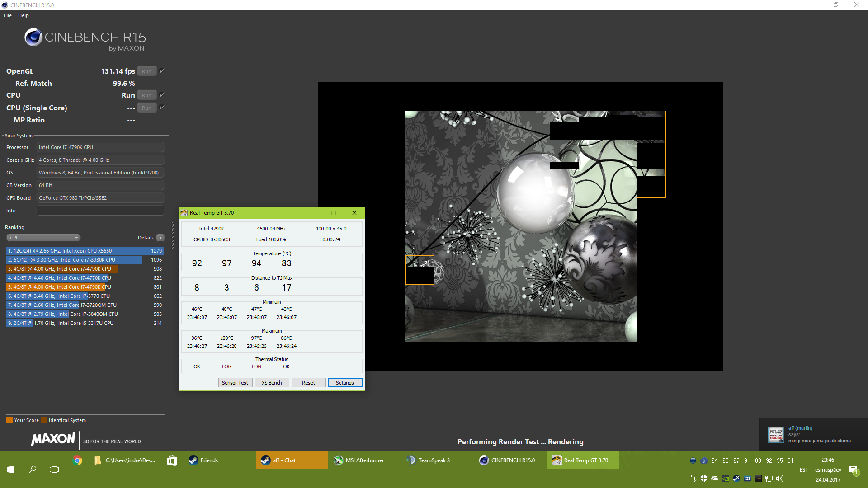This screenshot has height=488, width=868.
Task: Click the Real Temp title bar icon
Action: 184,213
